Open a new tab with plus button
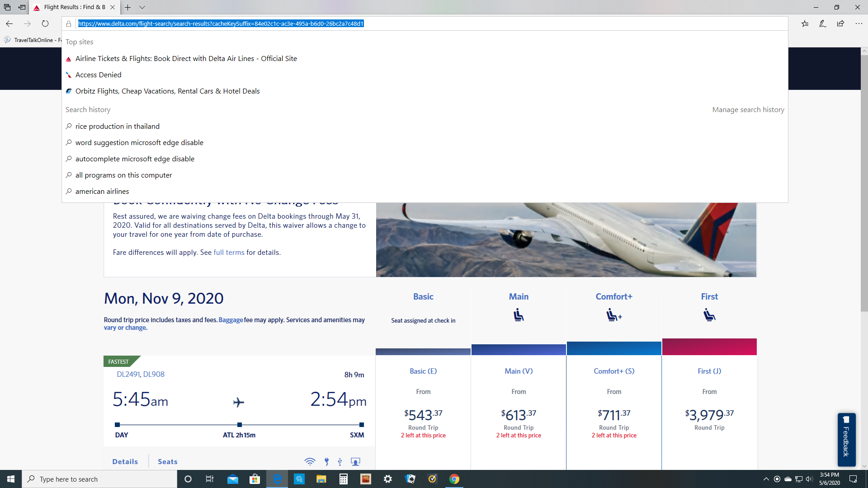Viewport: 868px width, 488px height. (x=128, y=7)
